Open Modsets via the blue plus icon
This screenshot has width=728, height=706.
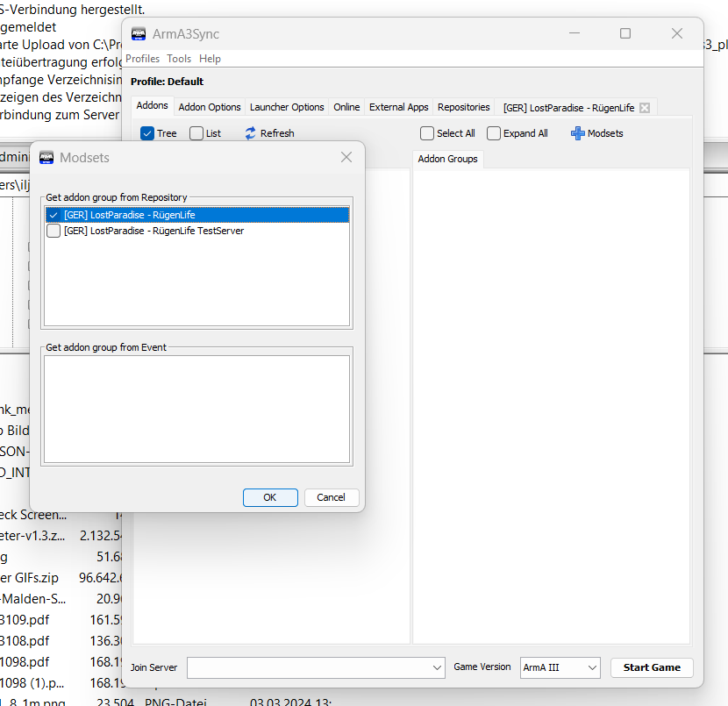click(x=577, y=133)
